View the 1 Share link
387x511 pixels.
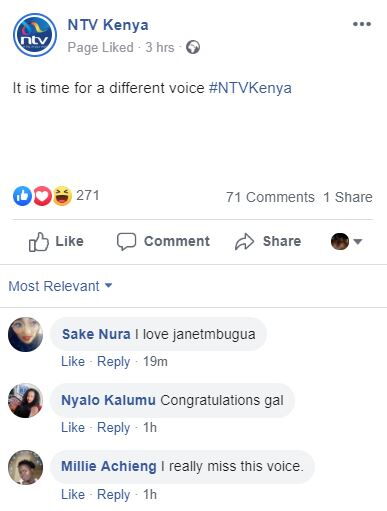(348, 197)
